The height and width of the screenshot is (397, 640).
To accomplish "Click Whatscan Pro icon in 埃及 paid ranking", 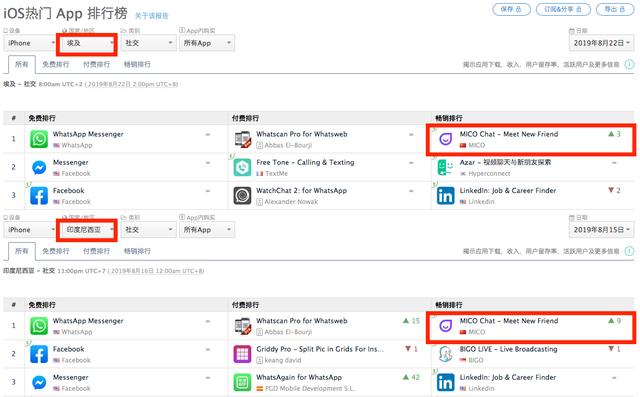I will [242, 139].
